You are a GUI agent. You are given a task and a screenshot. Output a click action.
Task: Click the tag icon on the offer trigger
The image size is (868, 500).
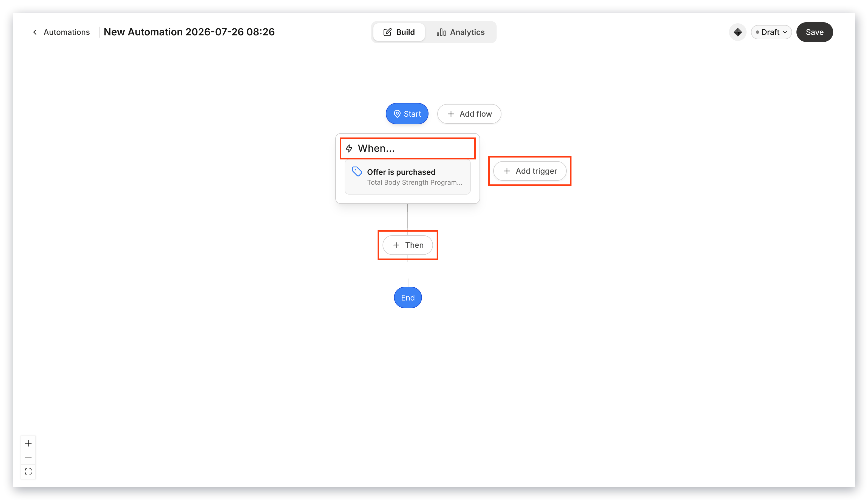357,172
